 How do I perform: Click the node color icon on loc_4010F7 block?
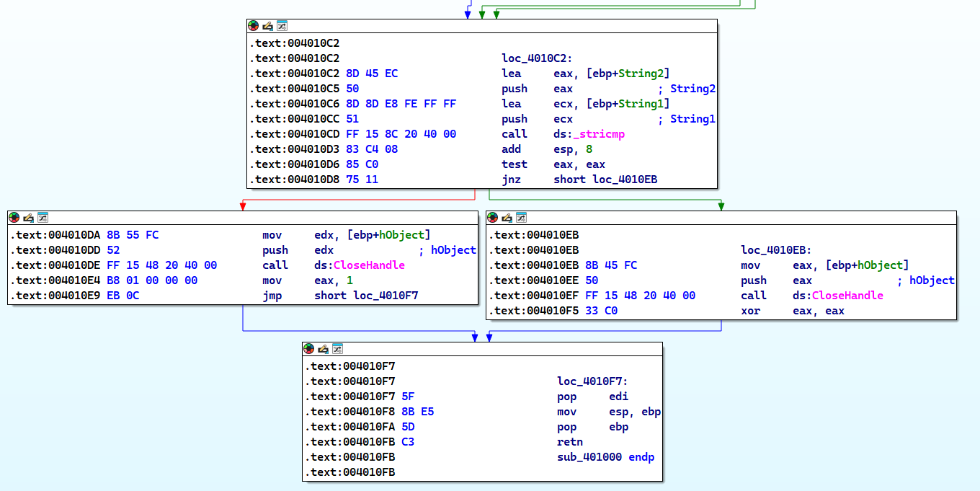tap(308, 348)
